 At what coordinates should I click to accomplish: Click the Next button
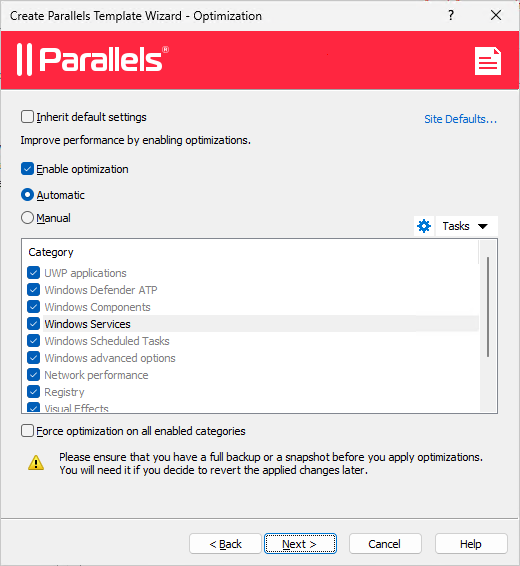(300, 544)
